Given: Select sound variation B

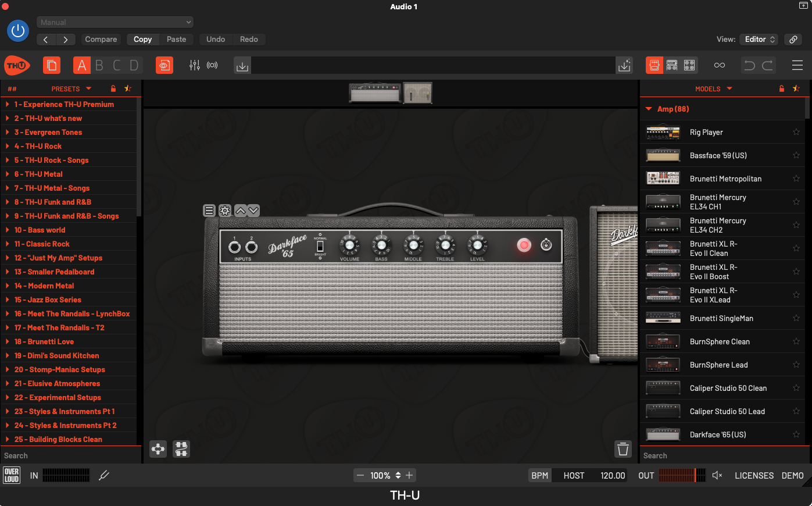Looking at the screenshot, I should tap(99, 65).
